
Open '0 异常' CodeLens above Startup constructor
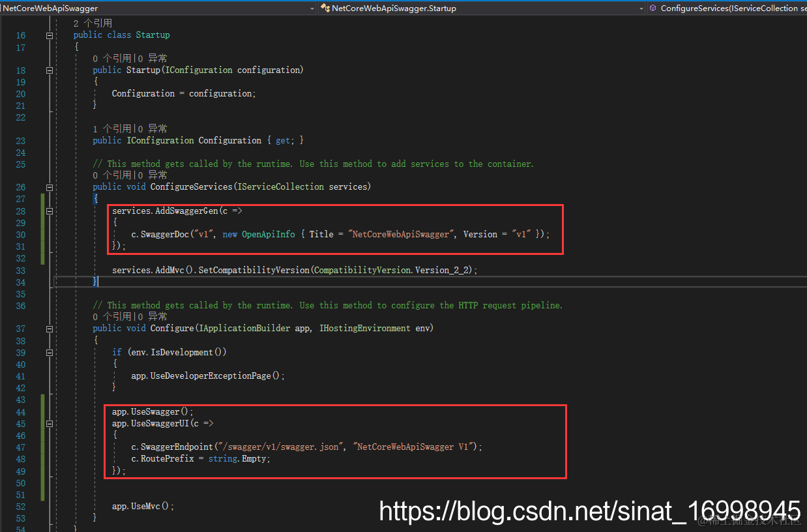coord(153,58)
